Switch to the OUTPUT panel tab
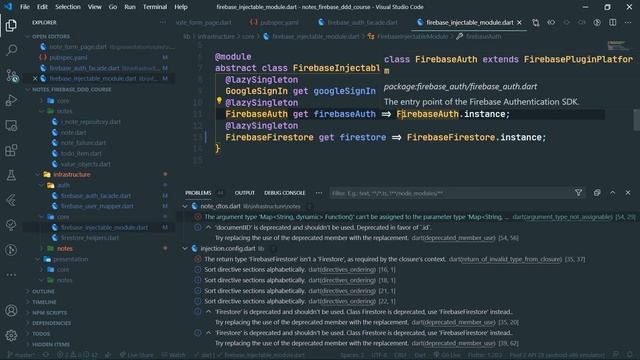The image size is (640, 360). (244, 193)
